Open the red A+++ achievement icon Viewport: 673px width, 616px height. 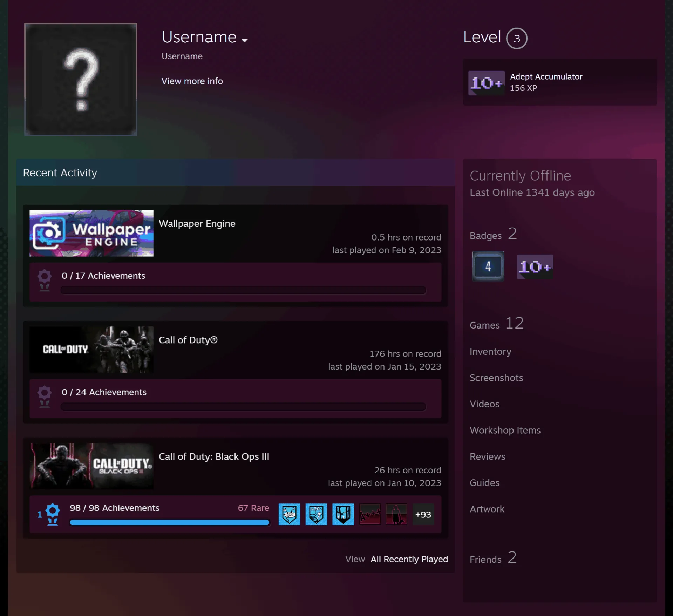[x=370, y=514]
